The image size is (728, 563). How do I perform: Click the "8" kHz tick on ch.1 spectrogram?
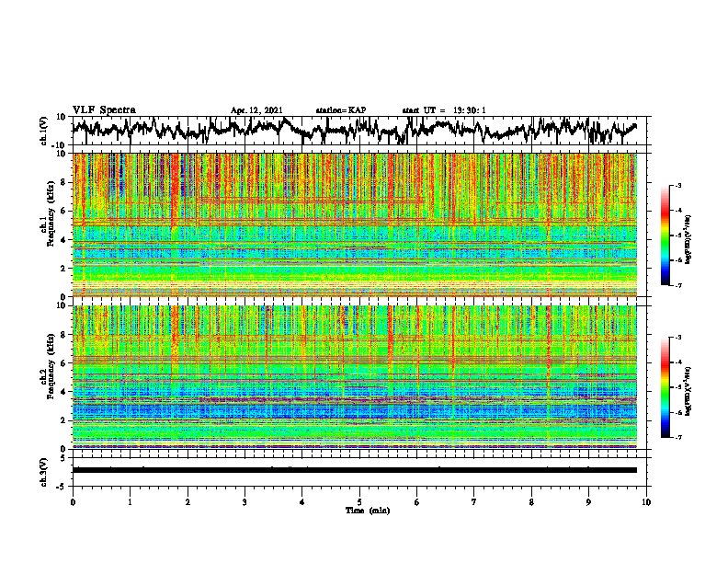(x=63, y=182)
